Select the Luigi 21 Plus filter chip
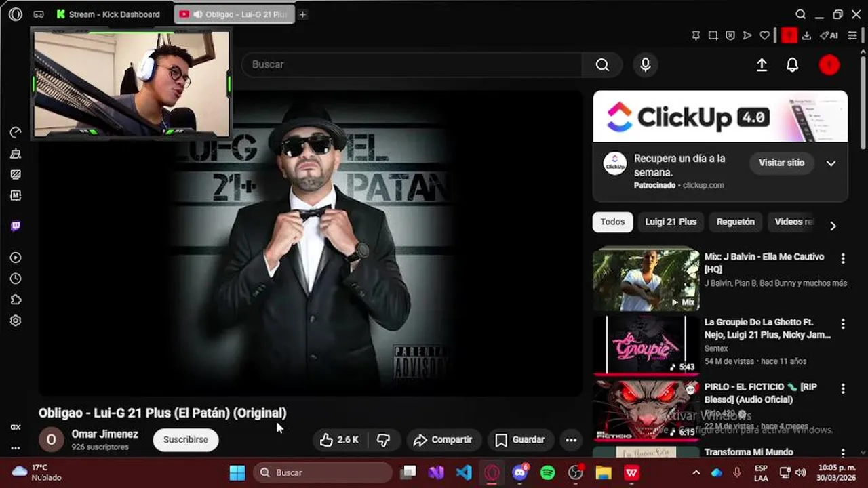The height and width of the screenshot is (488, 868). [671, 222]
